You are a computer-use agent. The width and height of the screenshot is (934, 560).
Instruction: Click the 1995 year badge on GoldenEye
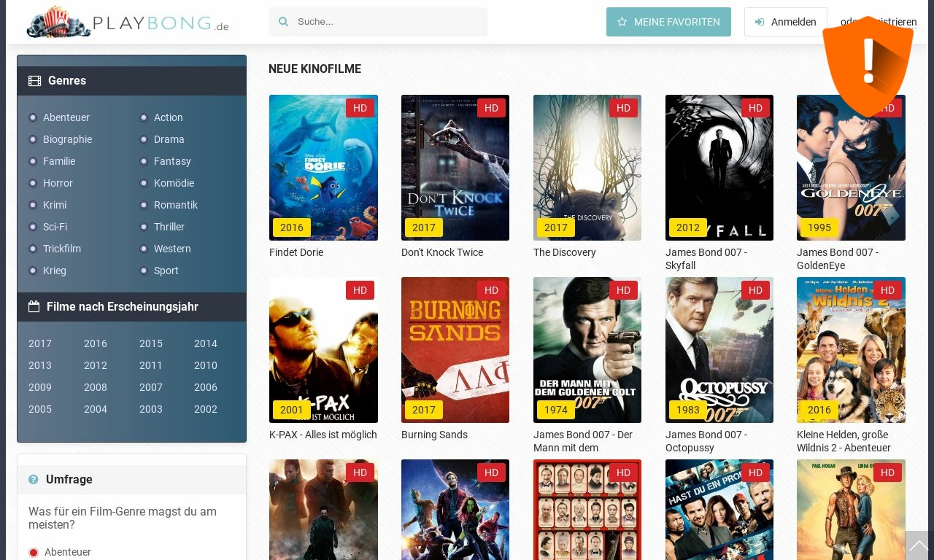(819, 227)
